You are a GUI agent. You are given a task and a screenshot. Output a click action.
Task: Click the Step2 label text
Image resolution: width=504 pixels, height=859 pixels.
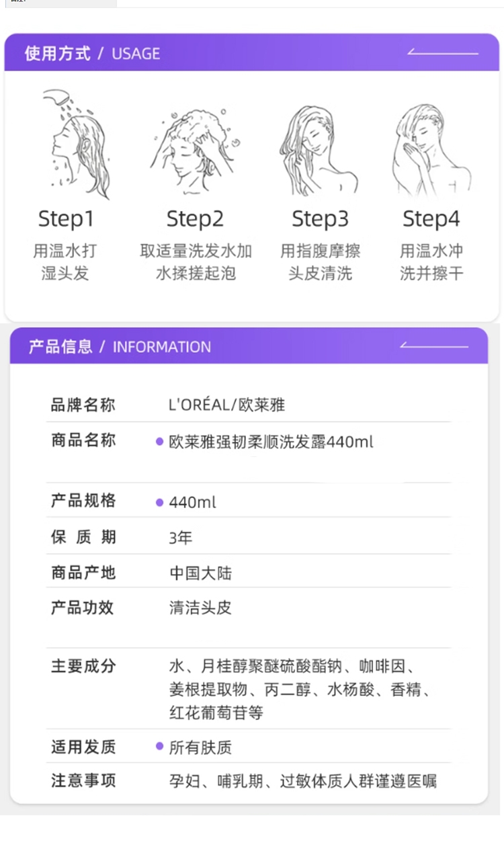195,219
